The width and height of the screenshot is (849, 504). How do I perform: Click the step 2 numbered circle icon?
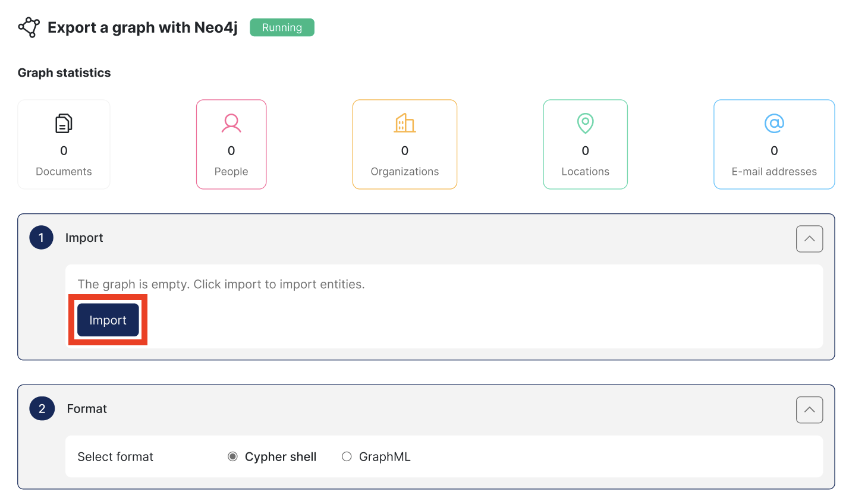(x=41, y=408)
